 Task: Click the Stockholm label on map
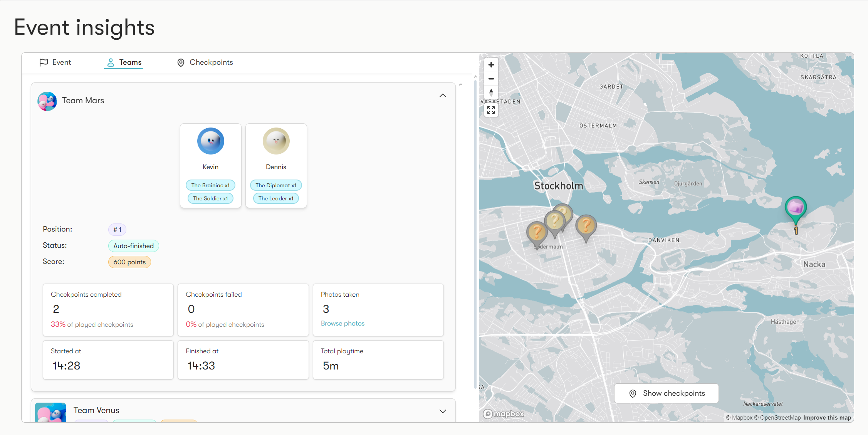[559, 186]
